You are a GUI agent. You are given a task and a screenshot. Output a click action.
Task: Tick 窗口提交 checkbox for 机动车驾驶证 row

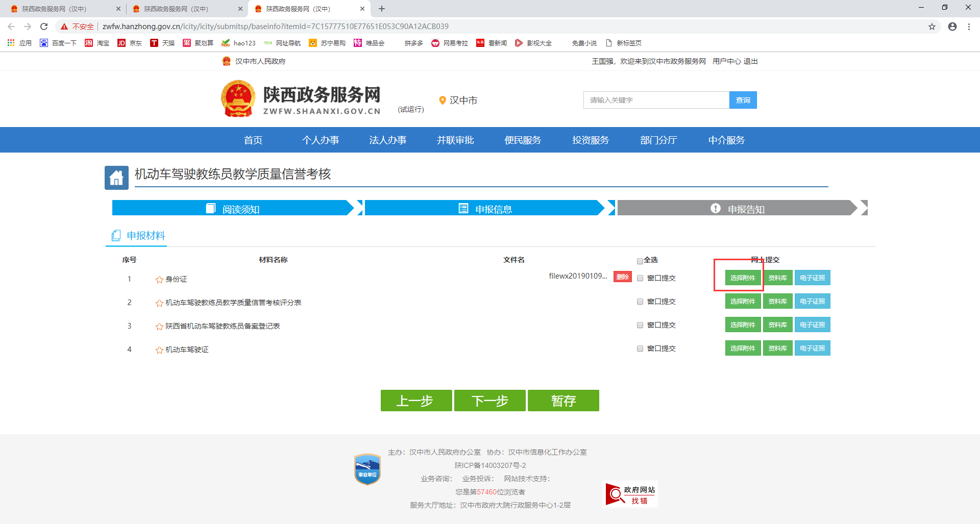640,348
